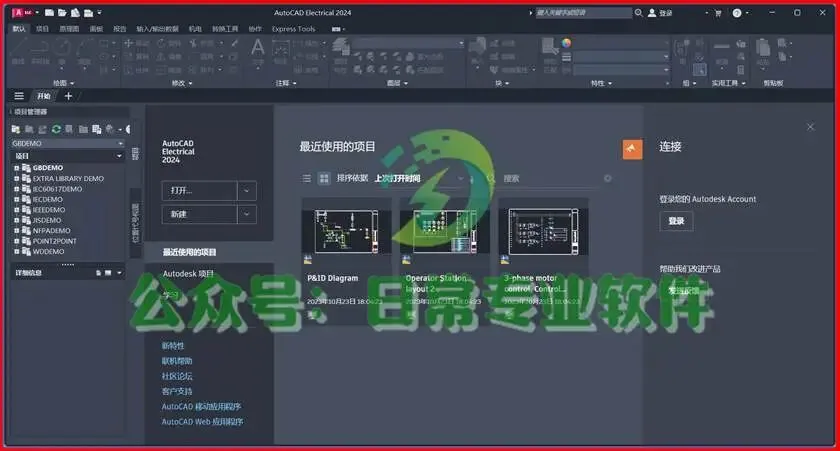This screenshot has height=451, width=840.
Task: Open the 输入/输出数据 ribbon tab
Action: pyautogui.click(x=158, y=29)
